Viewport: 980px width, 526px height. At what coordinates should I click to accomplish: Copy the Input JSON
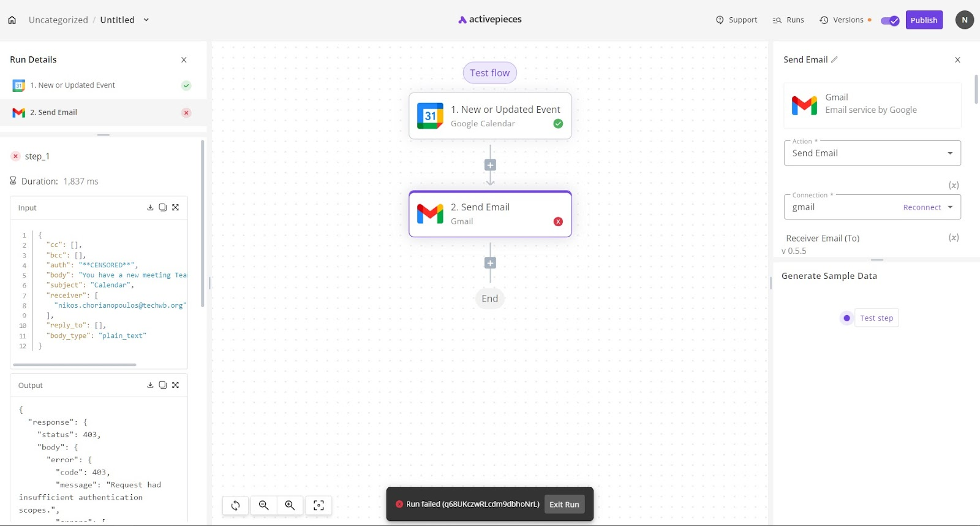click(163, 207)
